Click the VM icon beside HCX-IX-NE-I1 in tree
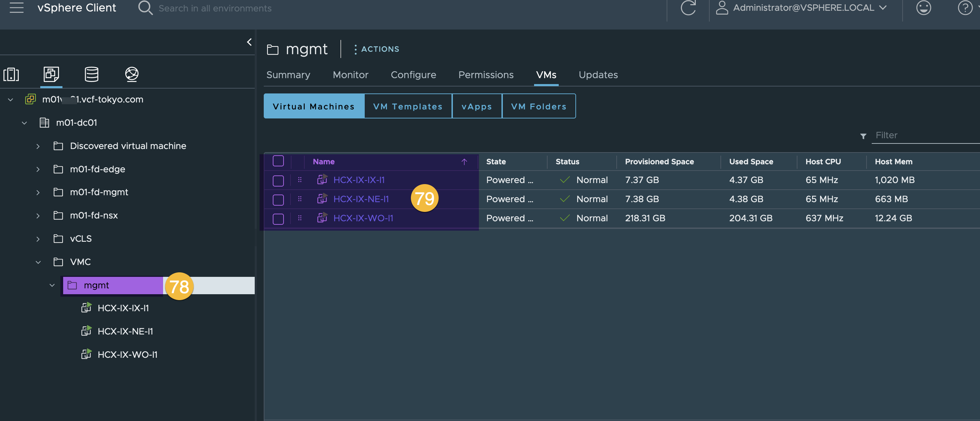The image size is (980, 421). pos(86,331)
